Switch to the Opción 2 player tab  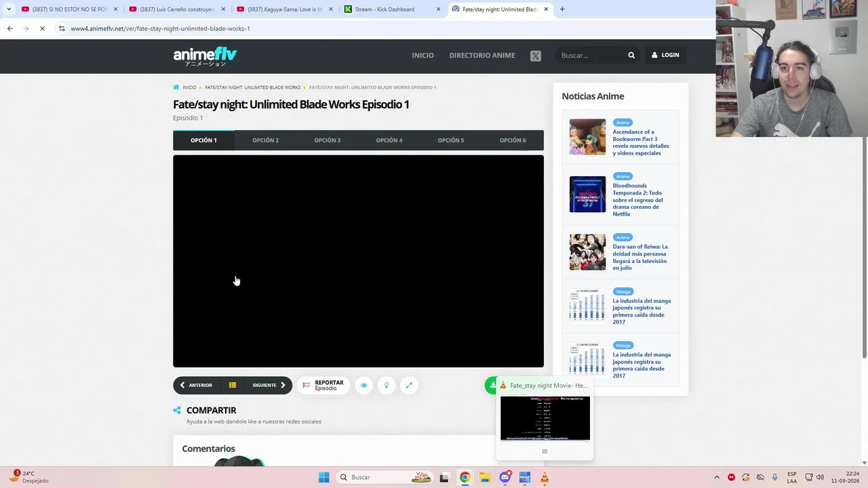pyautogui.click(x=265, y=140)
